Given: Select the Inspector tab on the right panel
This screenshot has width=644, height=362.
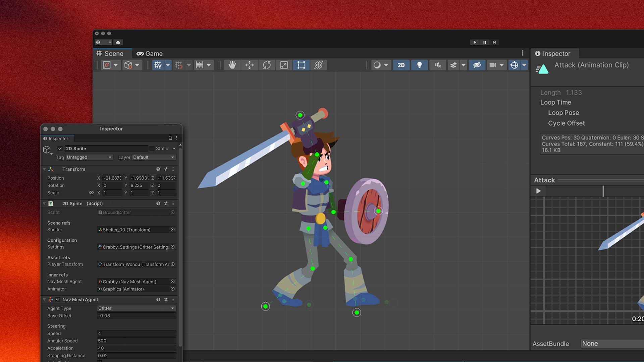Looking at the screenshot, I should click(x=554, y=53).
